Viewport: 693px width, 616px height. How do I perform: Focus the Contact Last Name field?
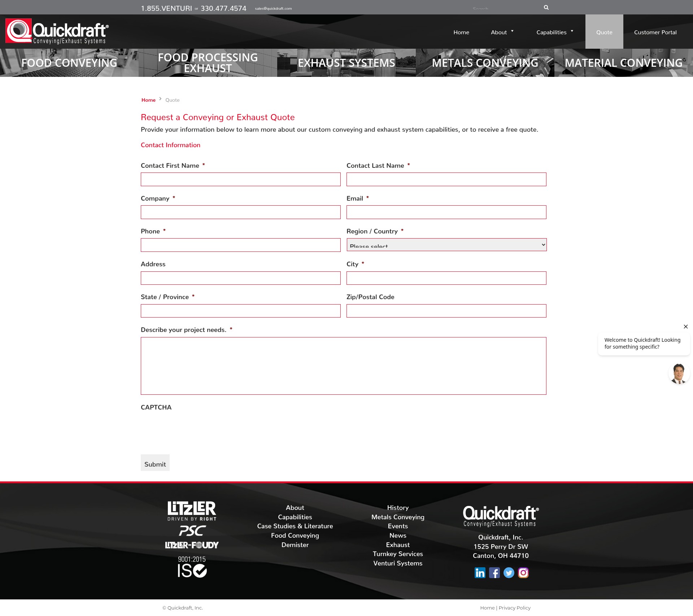pyautogui.click(x=446, y=179)
